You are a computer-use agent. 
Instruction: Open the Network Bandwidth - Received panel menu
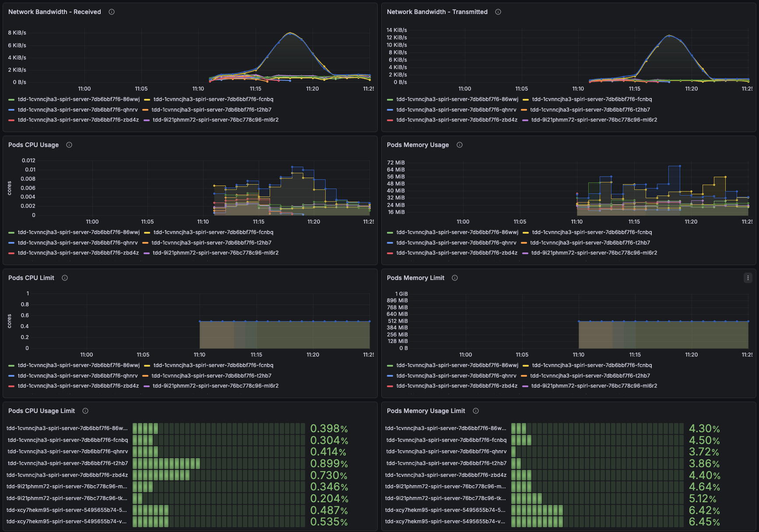pos(54,12)
